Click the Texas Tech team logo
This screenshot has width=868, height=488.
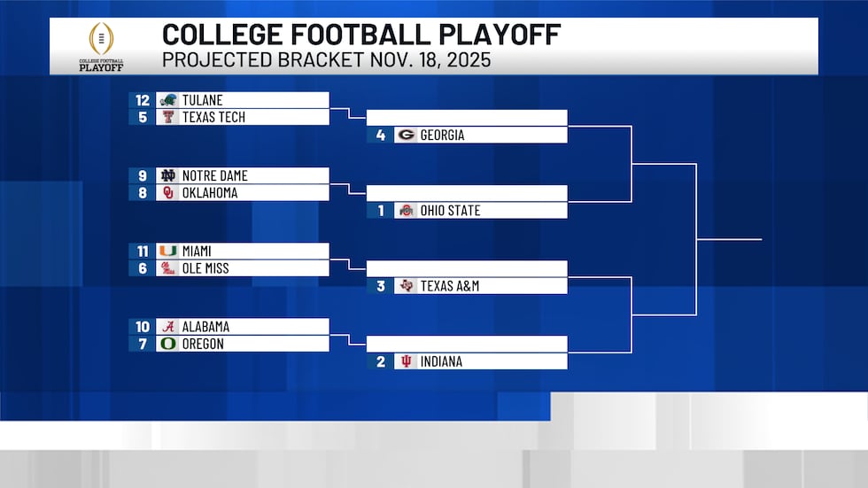tap(167, 118)
